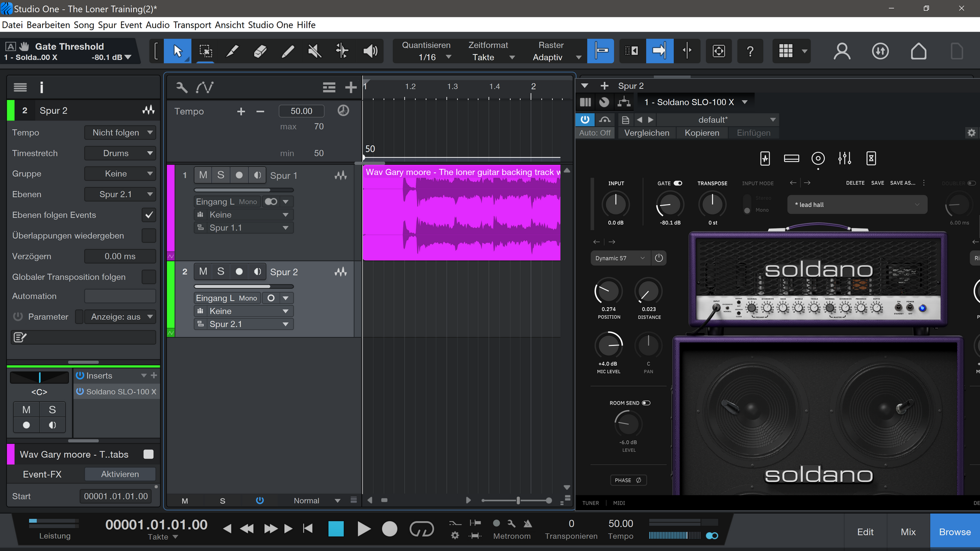Open the Ansicht menu
The height and width of the screenshot is (551, 980).
pyautogui.click(x=230, y=25)
